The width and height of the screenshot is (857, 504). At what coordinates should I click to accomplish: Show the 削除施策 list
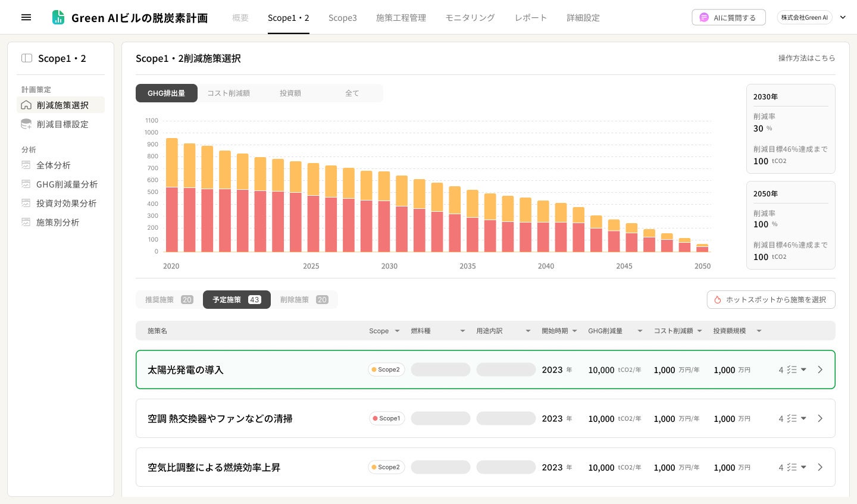click(304, 299)
